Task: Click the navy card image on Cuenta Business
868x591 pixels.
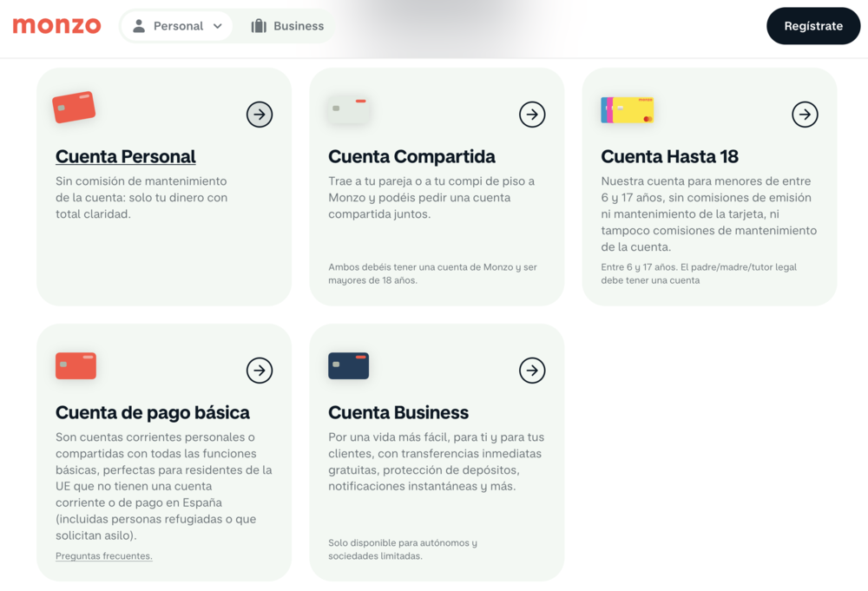Action: [x=348, y=365]
